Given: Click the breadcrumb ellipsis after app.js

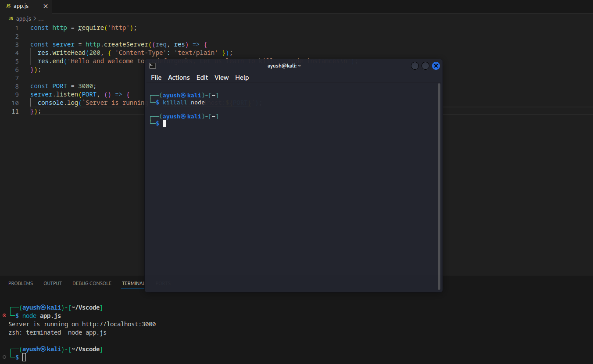Looking at the screenshot, I should click(x=41, y=19).
